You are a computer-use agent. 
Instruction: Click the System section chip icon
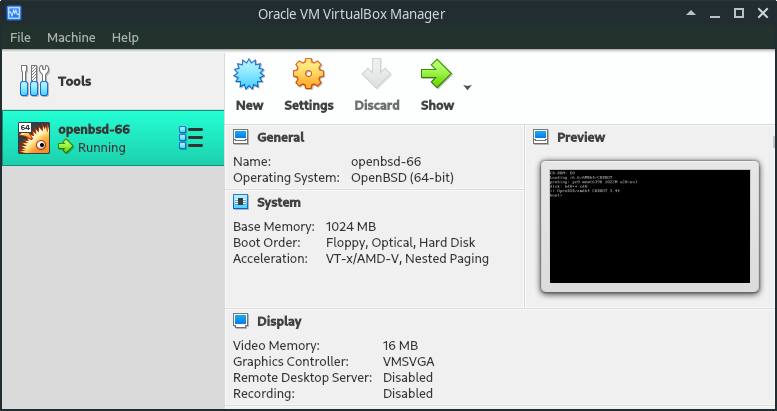pos(241,202)
